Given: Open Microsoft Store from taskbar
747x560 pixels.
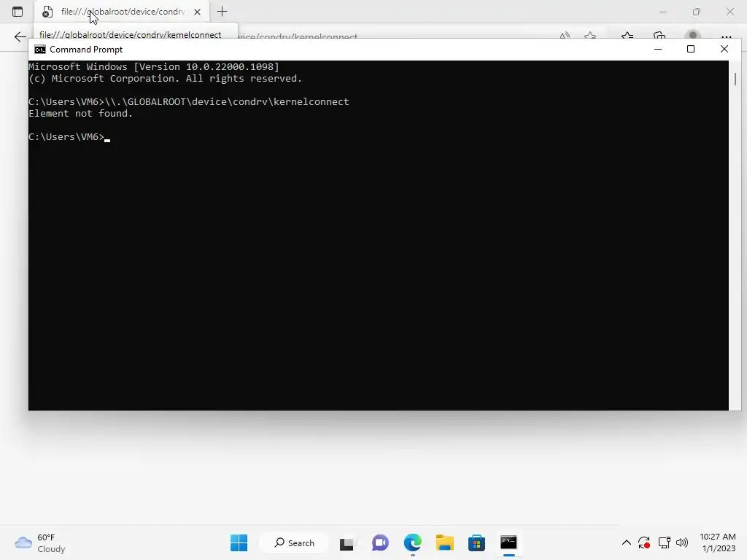Looking at the screenshot, I should (476, 542).
